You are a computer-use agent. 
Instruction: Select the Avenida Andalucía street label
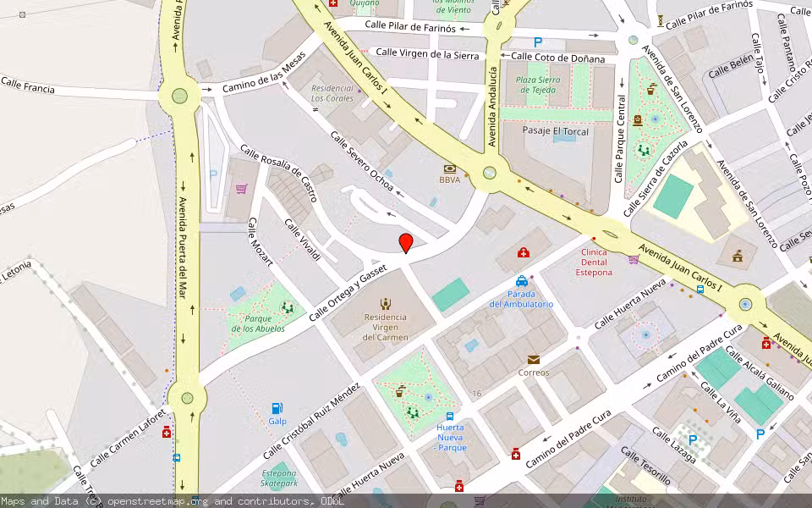[x=492, y=107]
